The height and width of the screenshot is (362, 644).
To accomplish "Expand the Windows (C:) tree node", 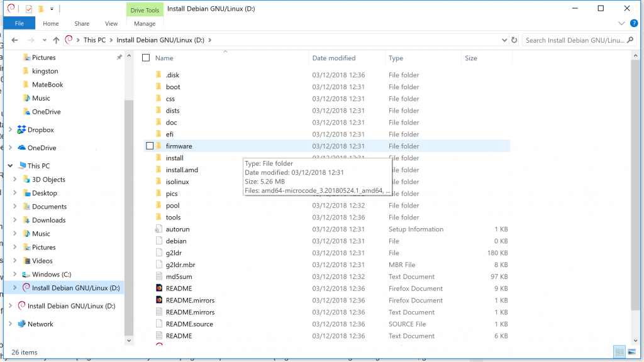I will pos(14,275).
